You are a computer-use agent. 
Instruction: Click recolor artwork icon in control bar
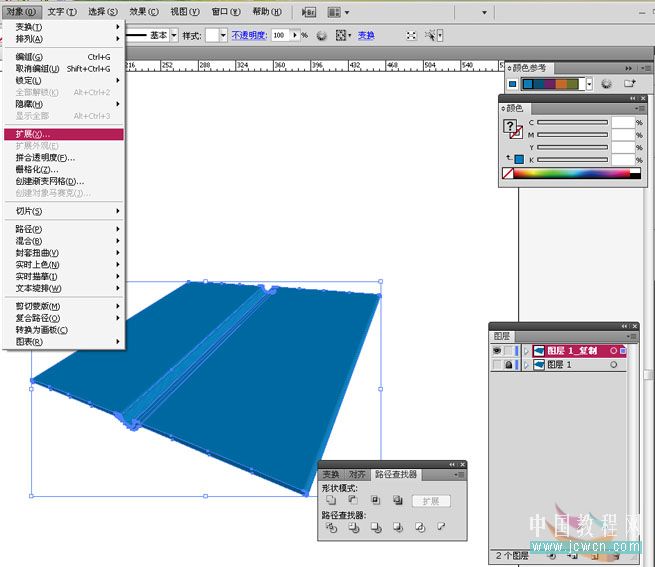point(321,36)
